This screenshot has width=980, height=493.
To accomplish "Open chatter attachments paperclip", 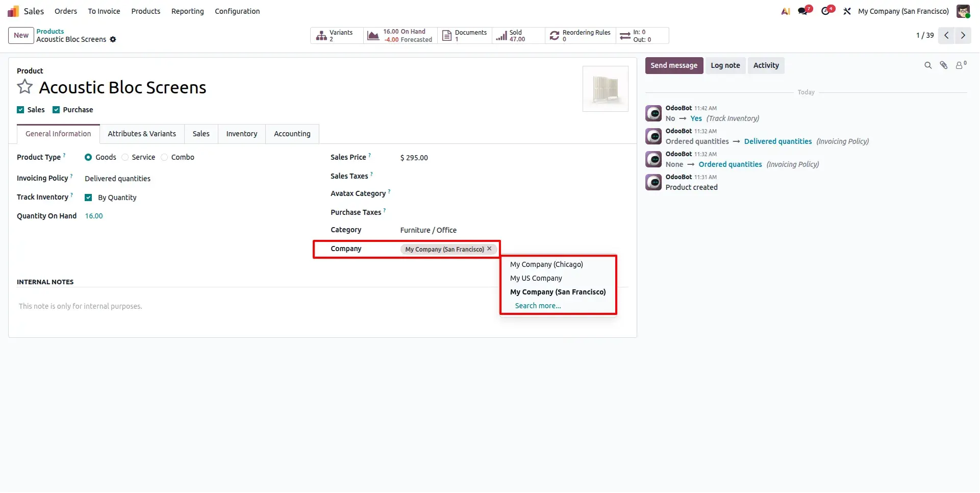I will [944, 65].
